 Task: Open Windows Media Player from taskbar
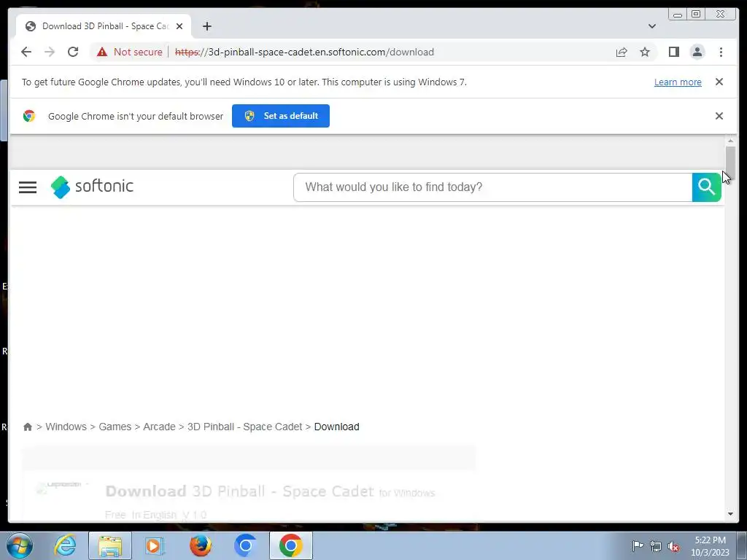click(x=154, y=545)
